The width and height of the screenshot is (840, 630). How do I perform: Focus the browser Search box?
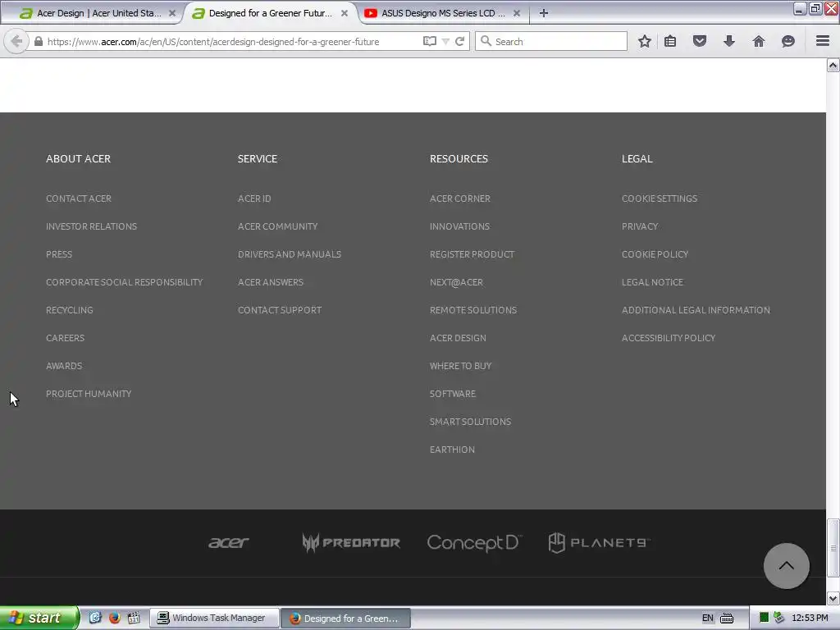click(x=550, y=41)
